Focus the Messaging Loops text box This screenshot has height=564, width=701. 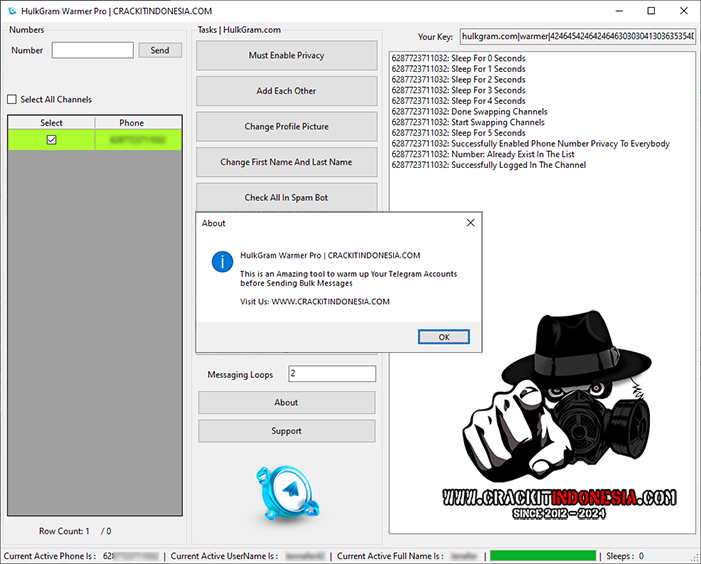332,374
